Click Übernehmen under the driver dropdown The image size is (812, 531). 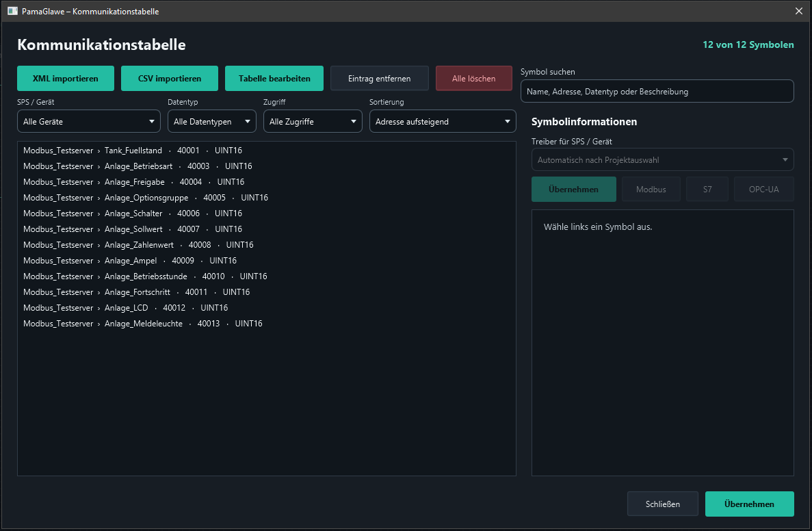tap(574, 189)
